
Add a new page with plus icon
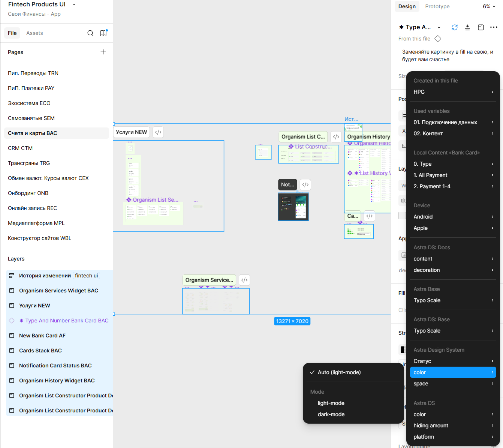[103, 52]
